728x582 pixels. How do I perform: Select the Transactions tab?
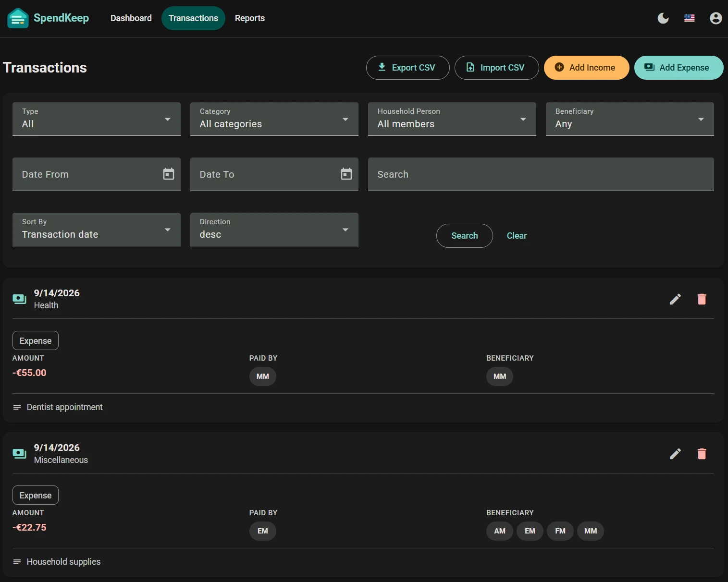pyautogui.click(x=193, y=18)
